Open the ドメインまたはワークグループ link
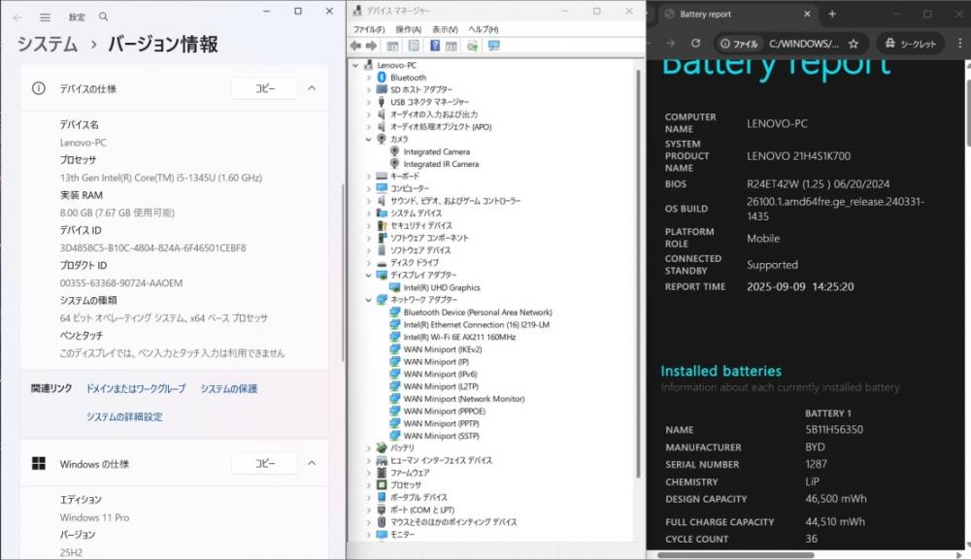 click(136, 388)
